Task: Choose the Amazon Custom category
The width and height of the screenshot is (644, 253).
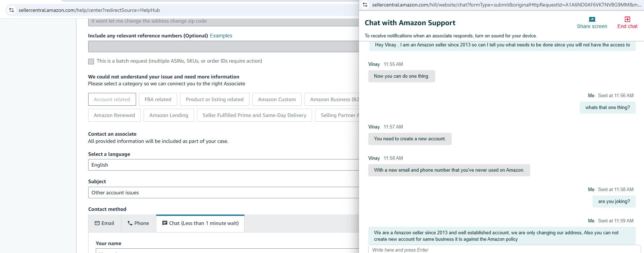Action: pos(277,99)
